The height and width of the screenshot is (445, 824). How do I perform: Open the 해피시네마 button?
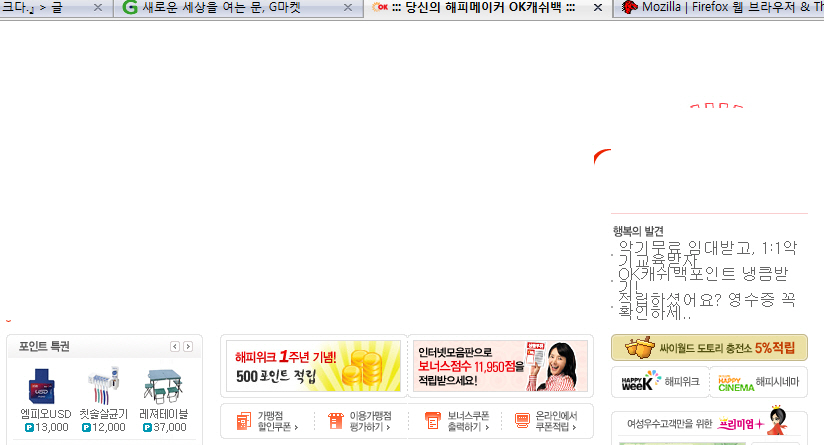coord(758,382)
